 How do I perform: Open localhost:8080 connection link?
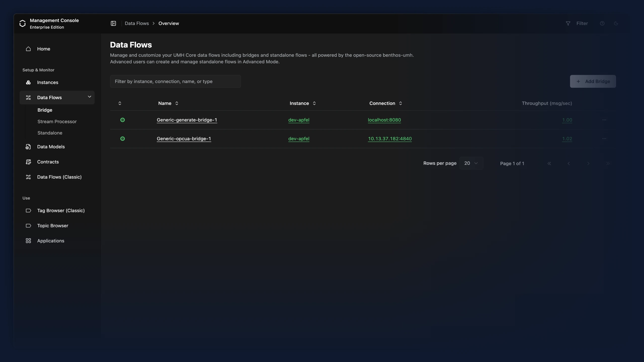pyautogui.click(x=384, y=120)
